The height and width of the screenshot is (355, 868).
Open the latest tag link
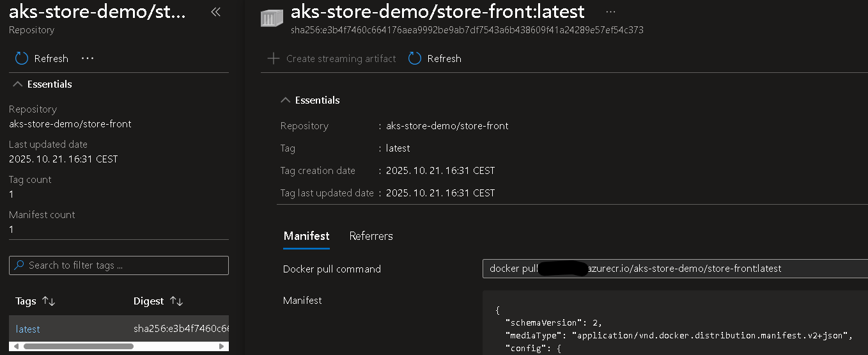[x=27, y=329]
